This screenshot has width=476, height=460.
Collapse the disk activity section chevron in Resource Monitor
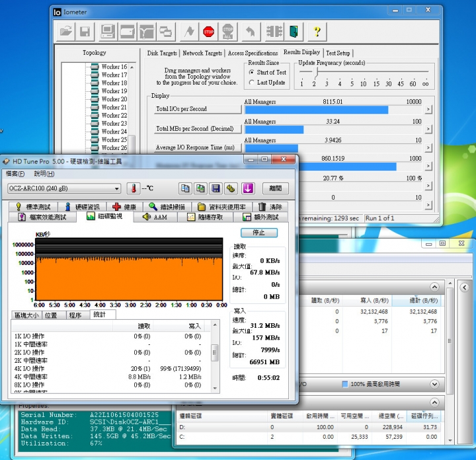click(x=434, y=287)
